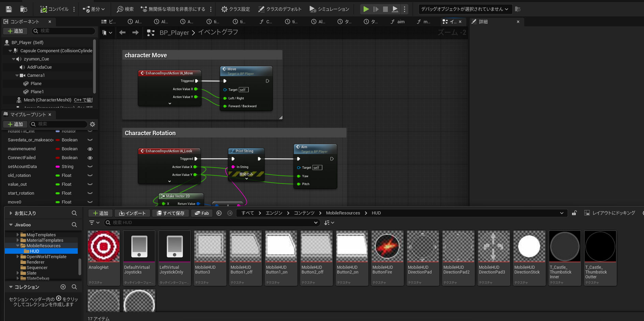Image resolution: width=644 pixels, height=321 pixels.
Task: Expand the OpenWorldTemplate folder
Action: (18, 257)
